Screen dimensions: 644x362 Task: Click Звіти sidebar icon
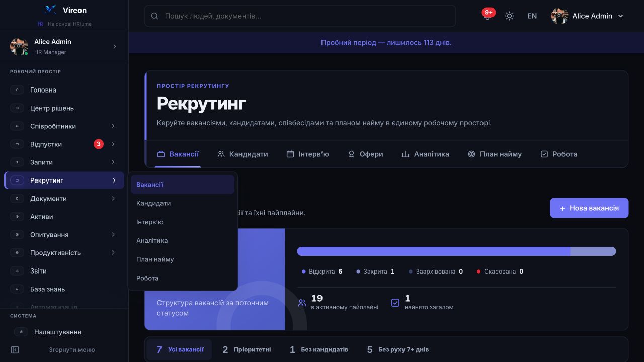pyautogui.click(x=17, y=271)
